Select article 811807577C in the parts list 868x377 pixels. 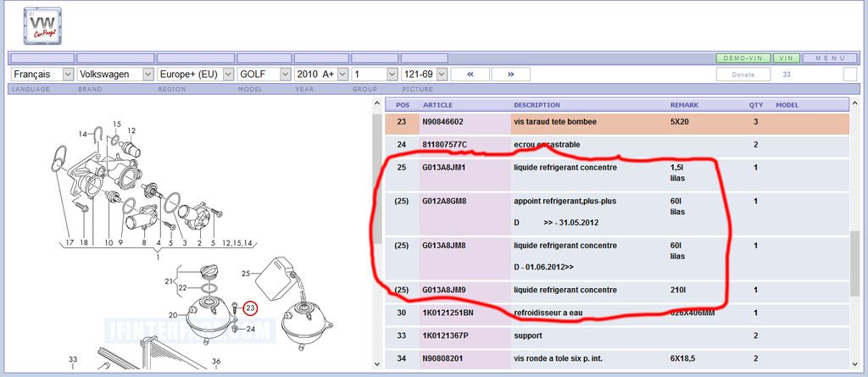444,145
